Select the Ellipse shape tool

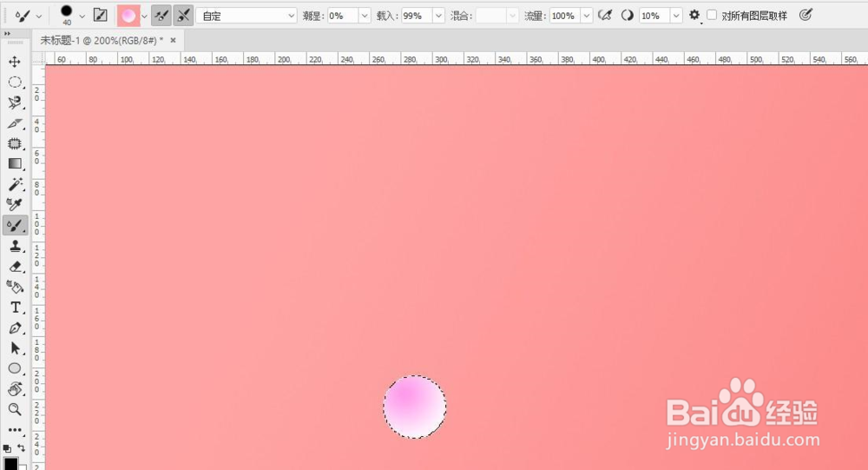15,369
